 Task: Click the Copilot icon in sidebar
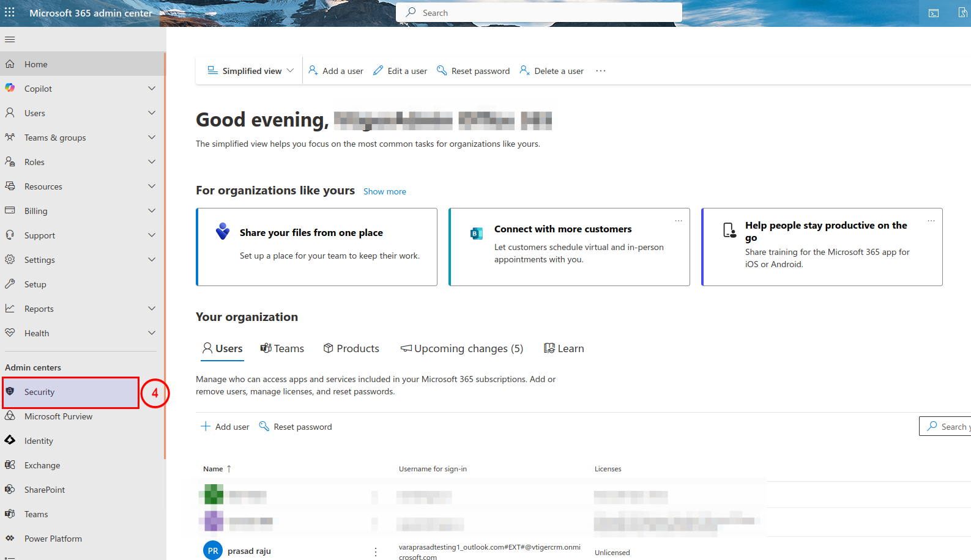click(10, 88)
